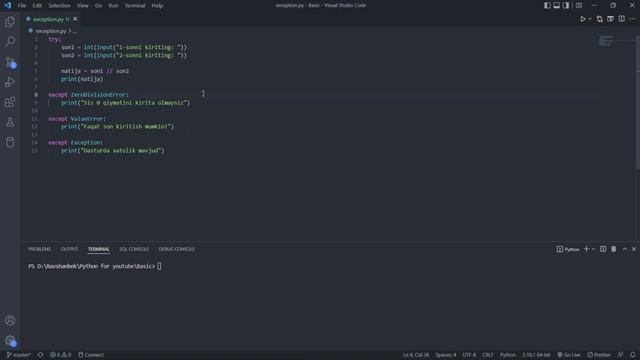
Task: Open the Run and Debug view
Action: [x=10, y=82]
